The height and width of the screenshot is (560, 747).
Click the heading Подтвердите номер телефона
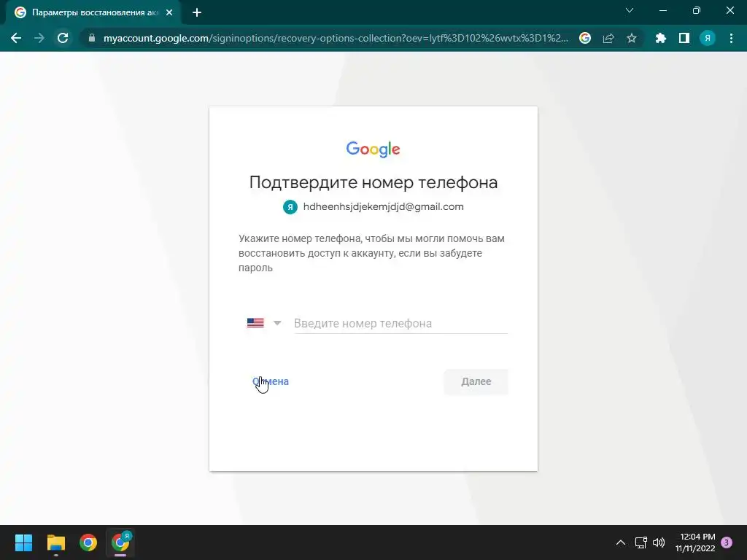(373, 182)
